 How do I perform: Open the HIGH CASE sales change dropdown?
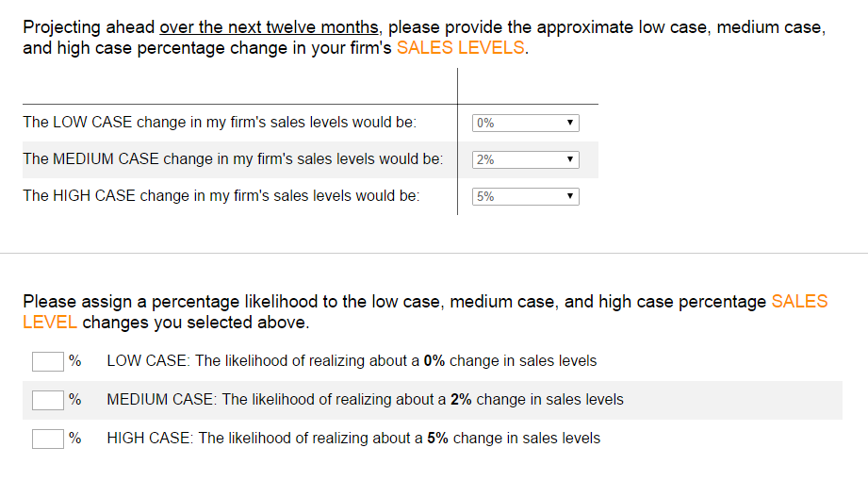click(x=525, y=197)
